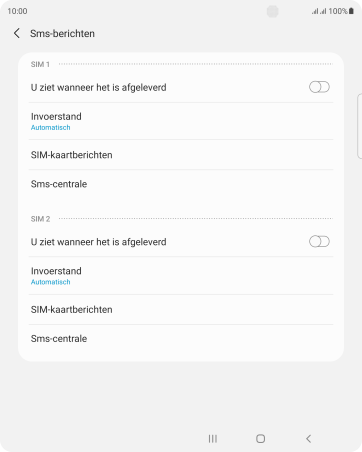Enable SIM 2 delivery report toggle

[319, 242]
